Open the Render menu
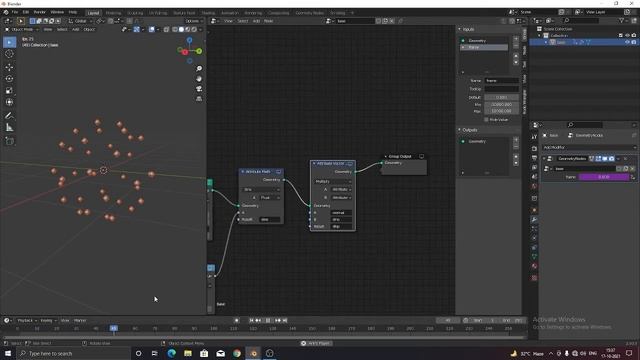 (40, 12)
